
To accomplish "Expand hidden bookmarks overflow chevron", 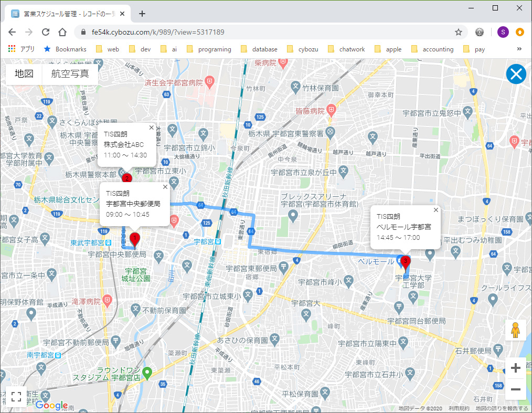I will pyautogui.click(x=519, y=49).
